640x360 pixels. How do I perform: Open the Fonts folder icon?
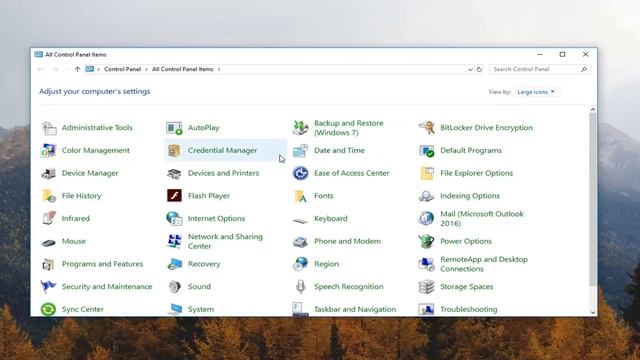coord(301,196)
